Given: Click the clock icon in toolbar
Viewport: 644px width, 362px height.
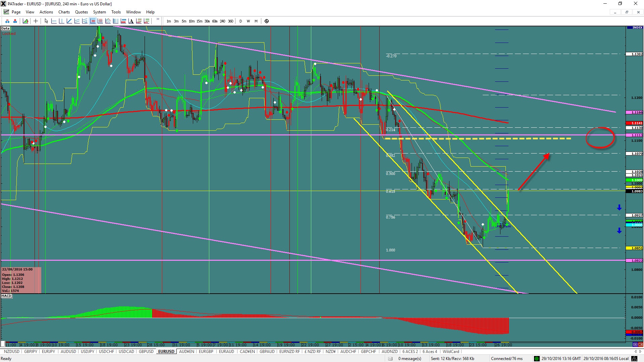Looking at the screenshot, I should coord(267,21).
